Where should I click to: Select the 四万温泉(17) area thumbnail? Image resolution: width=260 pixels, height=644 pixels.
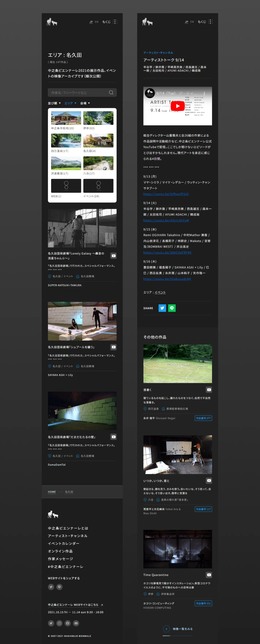(x=66, y=141)
